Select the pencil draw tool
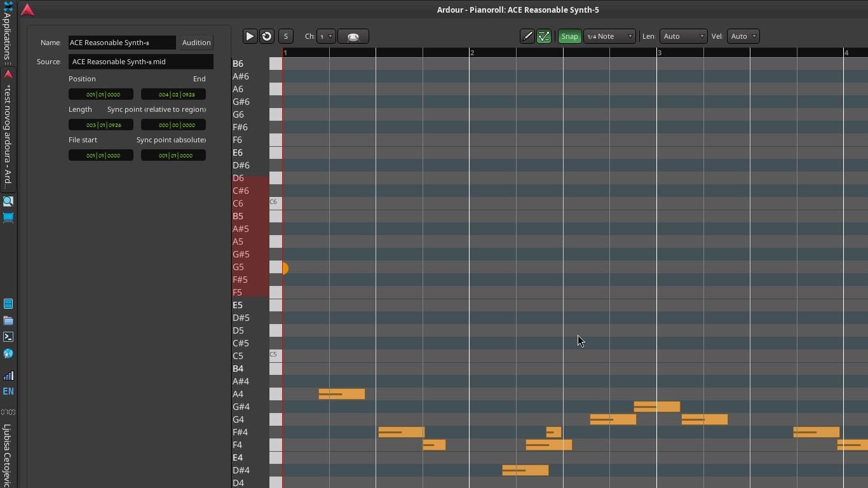The width and height of the screenshot is (868, 488). [527, 36]
